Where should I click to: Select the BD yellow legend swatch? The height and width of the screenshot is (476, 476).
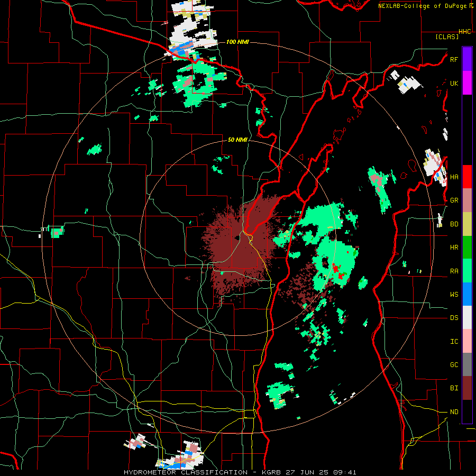point(467,224)
